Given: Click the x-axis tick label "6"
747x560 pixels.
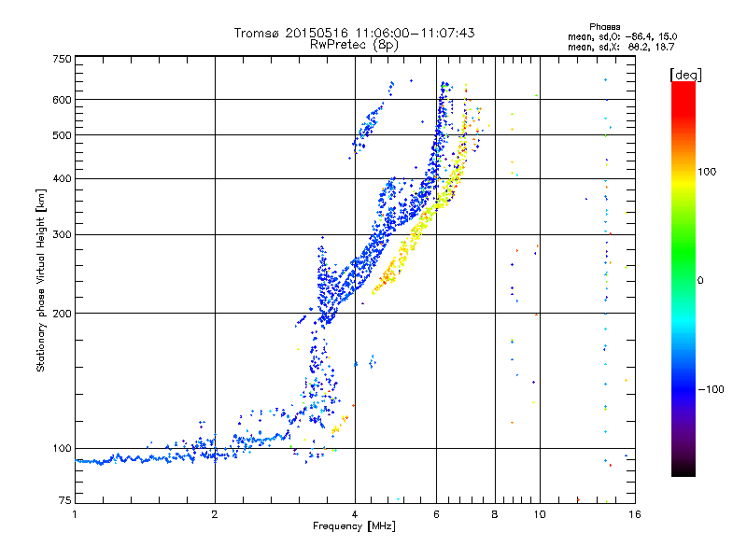Looking at the screenshot, I should pyautogui.click(x=436, y=514).
